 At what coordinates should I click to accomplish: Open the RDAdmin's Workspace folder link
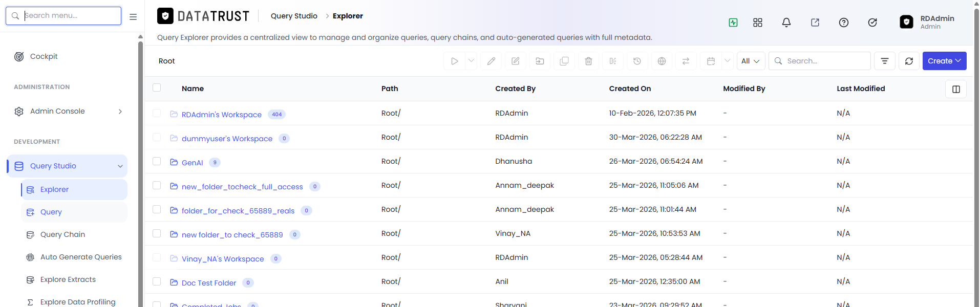pyautogui.click(x=221, y=115)
